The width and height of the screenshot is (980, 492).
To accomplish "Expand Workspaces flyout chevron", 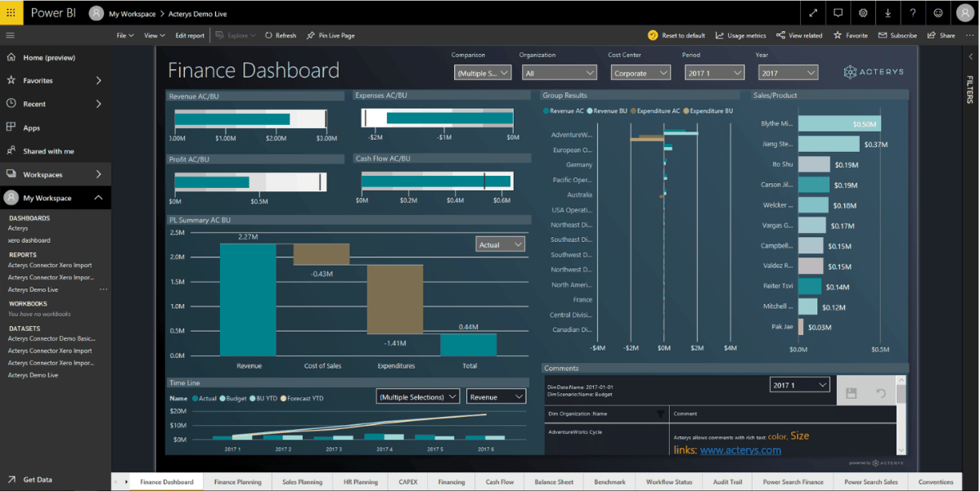I will [x=99, y=174].
